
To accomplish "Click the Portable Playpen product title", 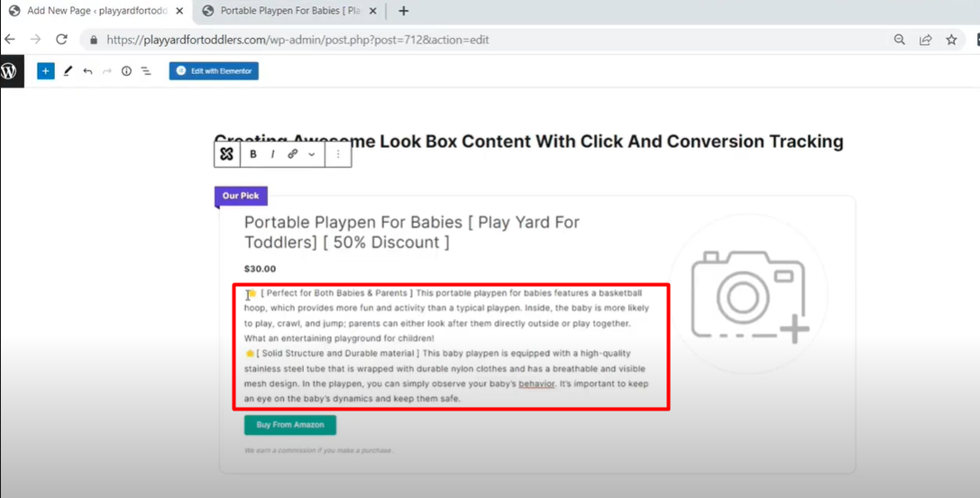I will 412,232.
